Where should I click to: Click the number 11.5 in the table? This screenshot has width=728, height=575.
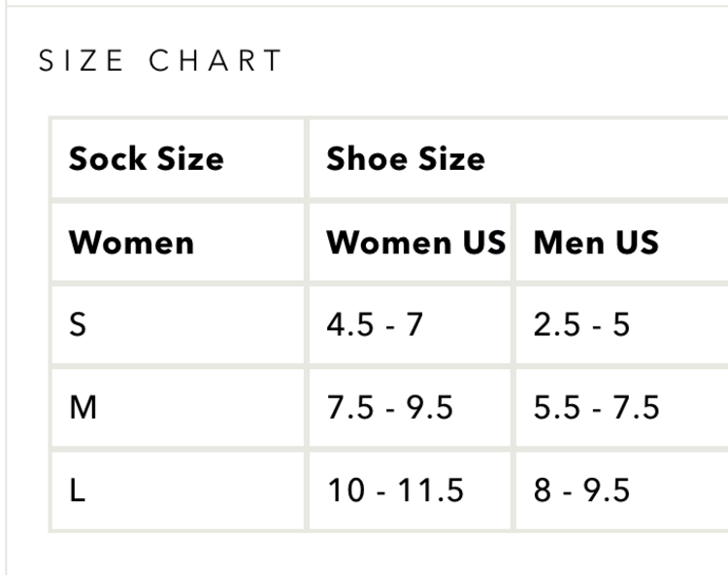431,491
